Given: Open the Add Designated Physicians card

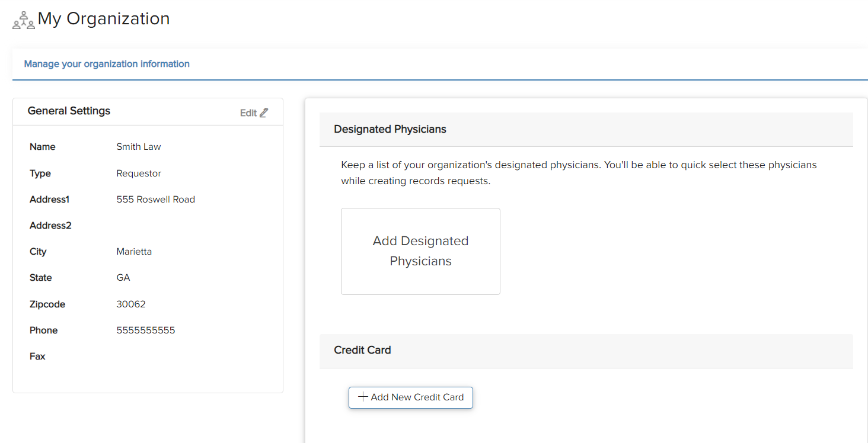Looking at the screenshot, I should point(420,251).
